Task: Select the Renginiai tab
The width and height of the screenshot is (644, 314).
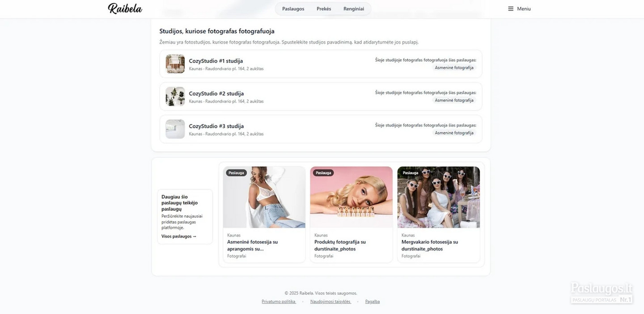Action: click(354, 9)
